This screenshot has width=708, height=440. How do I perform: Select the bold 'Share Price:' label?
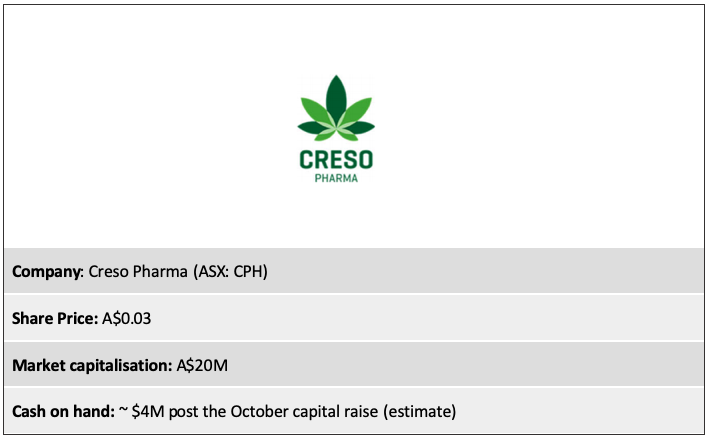(x=55, y=318)
